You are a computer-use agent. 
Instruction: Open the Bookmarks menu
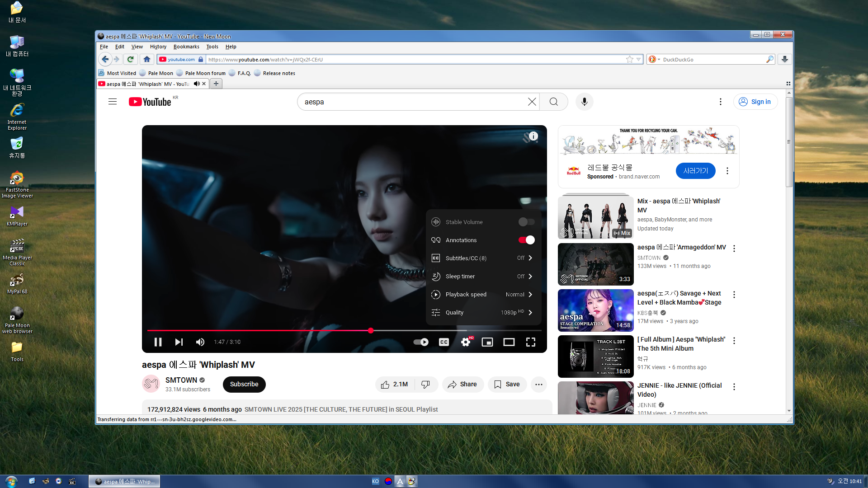[186, 47]
